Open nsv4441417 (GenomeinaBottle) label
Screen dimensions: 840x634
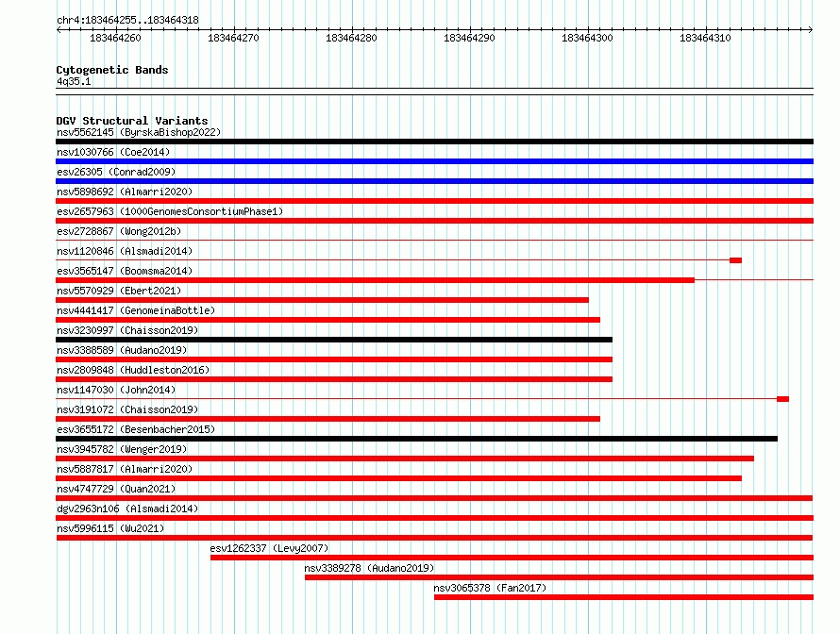click(x=136, y=310)
